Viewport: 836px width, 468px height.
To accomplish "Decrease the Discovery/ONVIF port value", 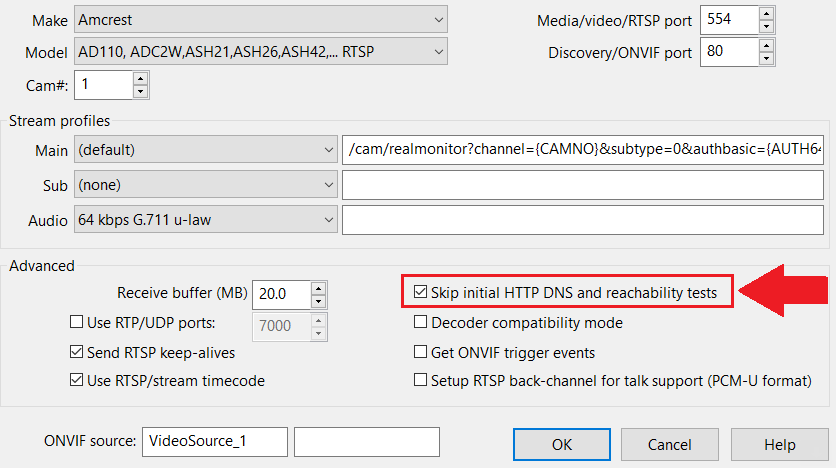I will point(766,59).
